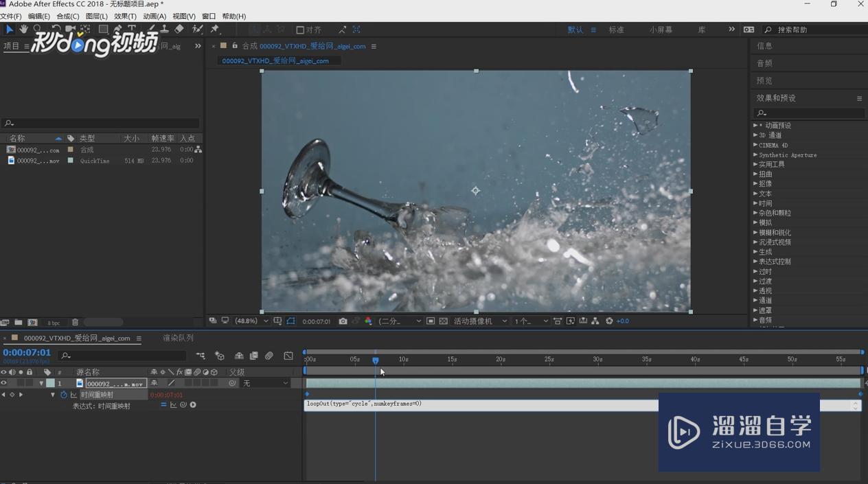
Task: Toggle transparency grid in the viewer
Action: (444, 321)
